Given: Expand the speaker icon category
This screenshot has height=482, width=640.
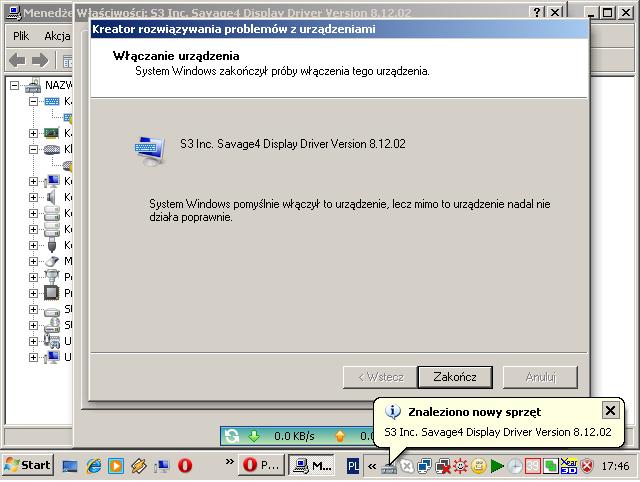Looking at the screenshot, I should 33,197.
